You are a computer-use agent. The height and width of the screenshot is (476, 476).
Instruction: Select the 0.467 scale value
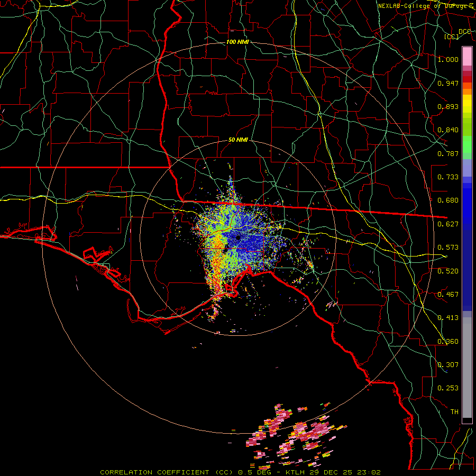[x=448, y=295]
